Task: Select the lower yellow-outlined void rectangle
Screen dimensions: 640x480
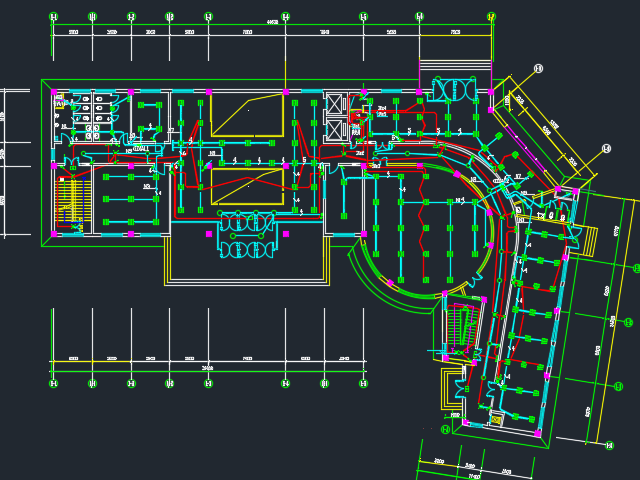Action: [x=247, y=187]
